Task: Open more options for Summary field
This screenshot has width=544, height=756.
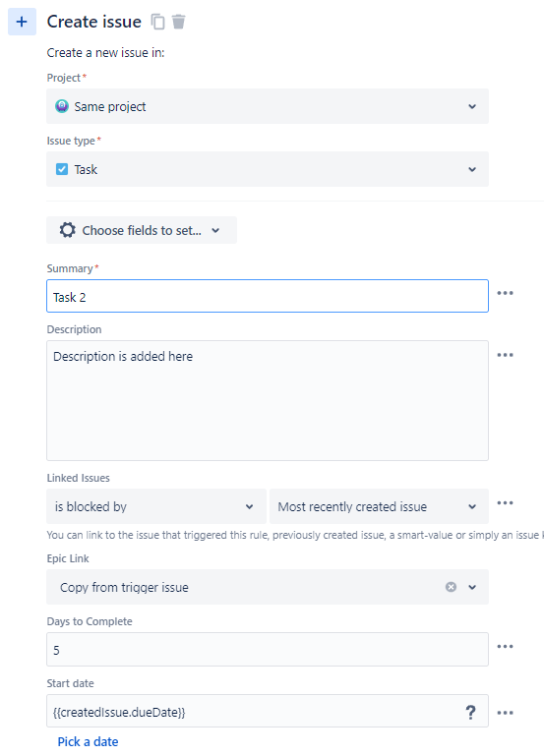Action: (x=505, y=293)
